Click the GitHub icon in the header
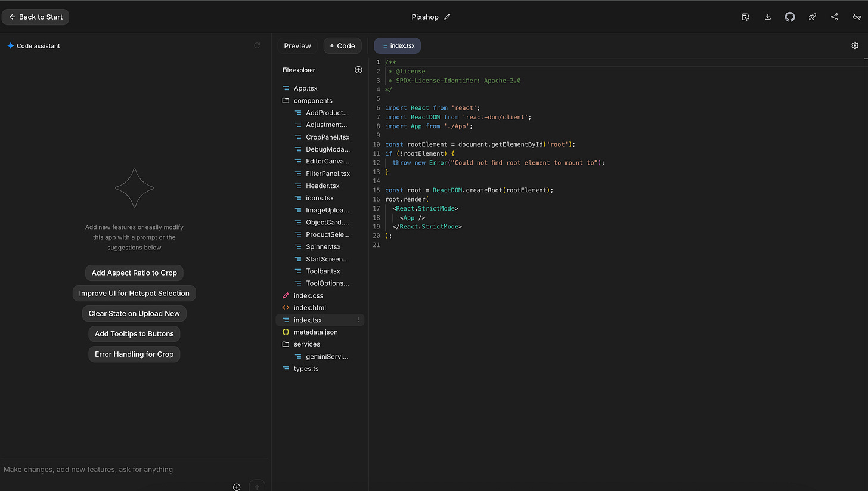868x491 pixels. [790, 17]
